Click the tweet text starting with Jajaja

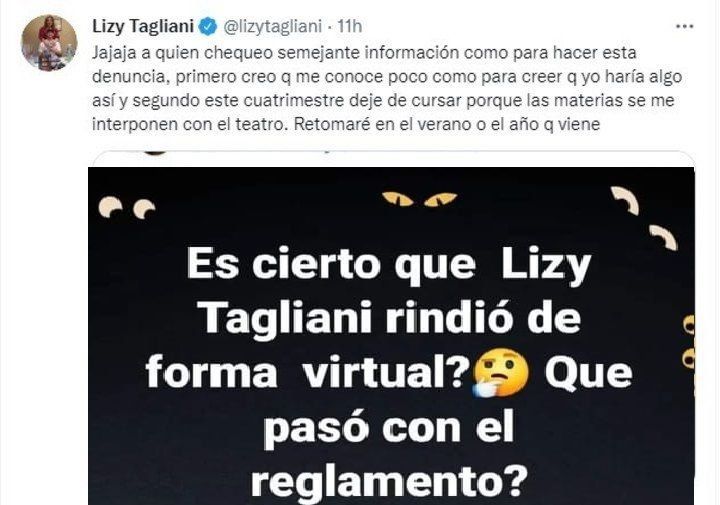[x=387, y=88]
